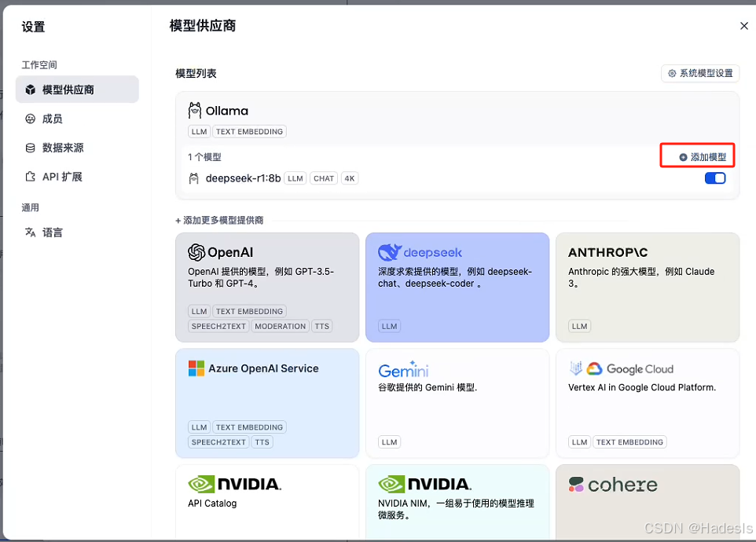The height and width of the screenshot is (542, 756).
Task: Click the SPEECH2TEXT tag on OpenAI card
Action: coord(218,326)
